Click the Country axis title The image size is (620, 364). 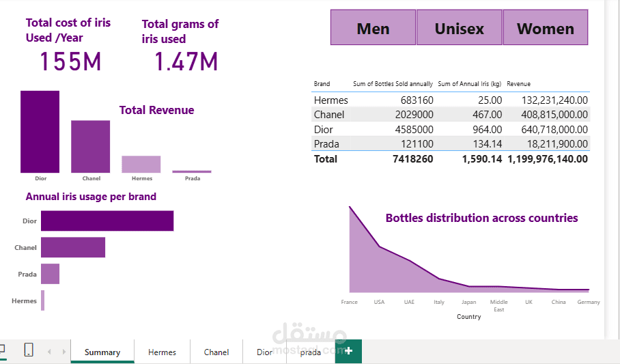tap(469, 316)
